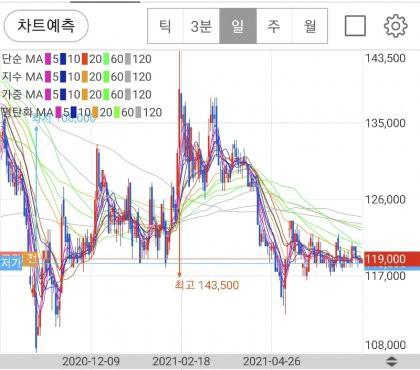The height and width of the screenshot is (370, 420).
Task: Click the 2020-12-09 date label
Action: tap(91, 361)
